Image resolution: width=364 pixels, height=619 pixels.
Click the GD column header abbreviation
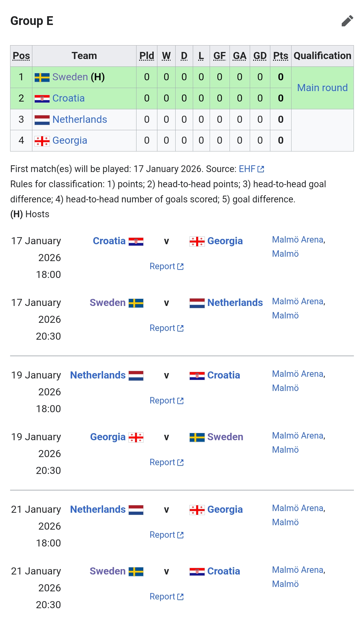tap(260, 56)
